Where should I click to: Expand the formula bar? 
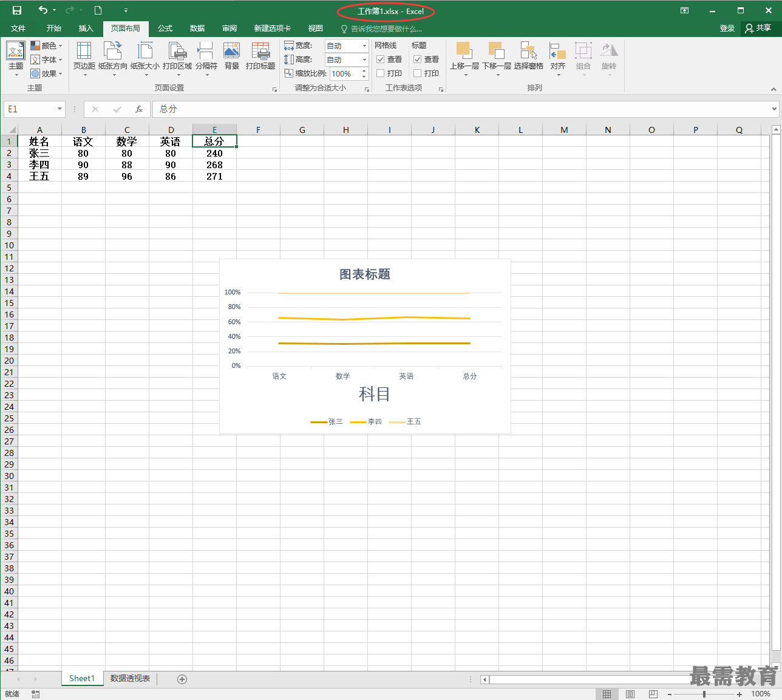[774, 109]
